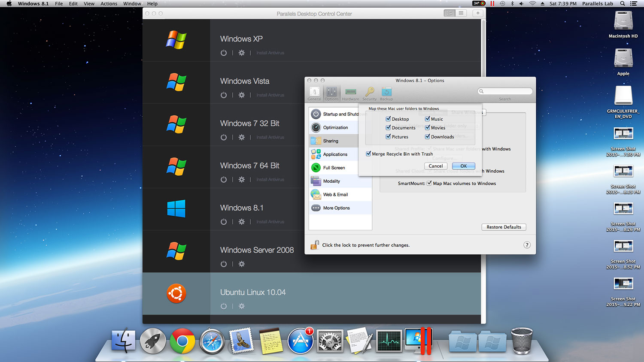Click the power icon for Windows 7 64 Bit
Screen dimensions: 644x362
click(x=224, y=180)
